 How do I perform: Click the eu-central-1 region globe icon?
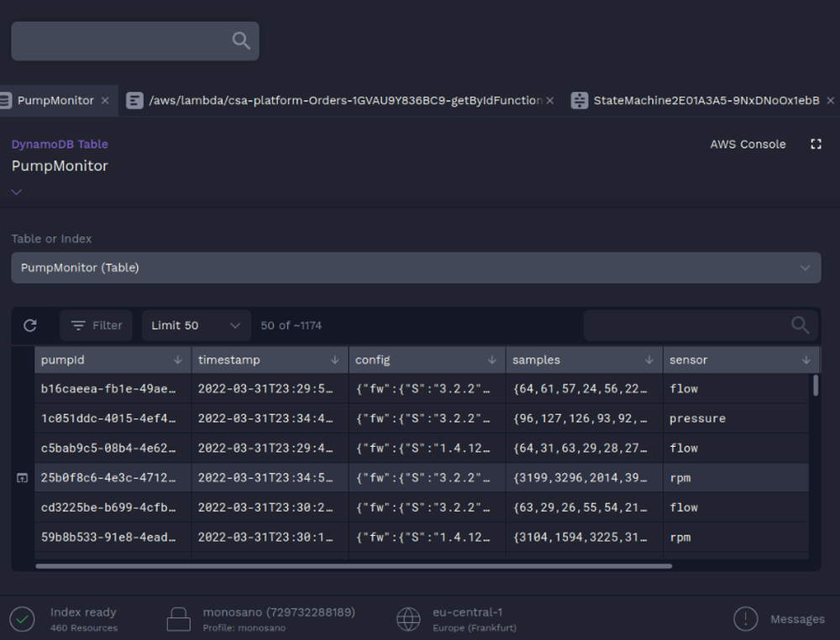[x=408, y=619]
